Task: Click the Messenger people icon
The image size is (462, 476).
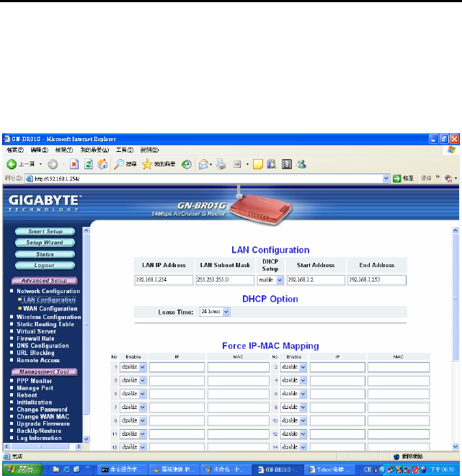Action: tap(301, 164)
